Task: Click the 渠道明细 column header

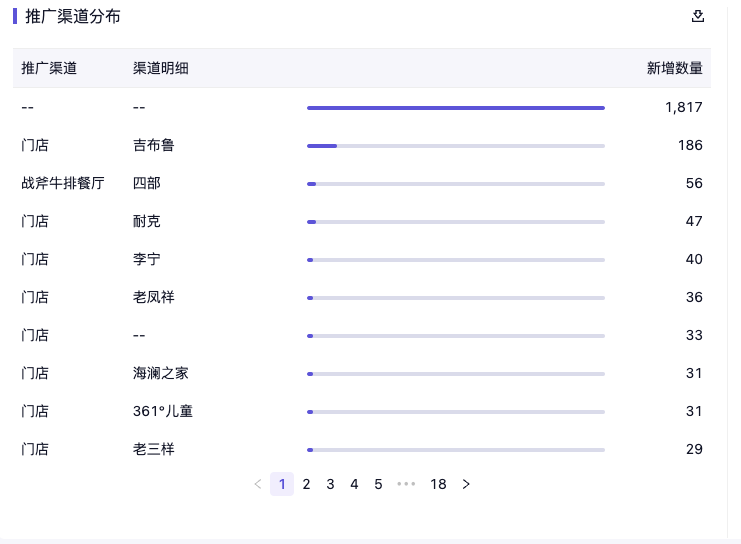Action: (161, 68)
